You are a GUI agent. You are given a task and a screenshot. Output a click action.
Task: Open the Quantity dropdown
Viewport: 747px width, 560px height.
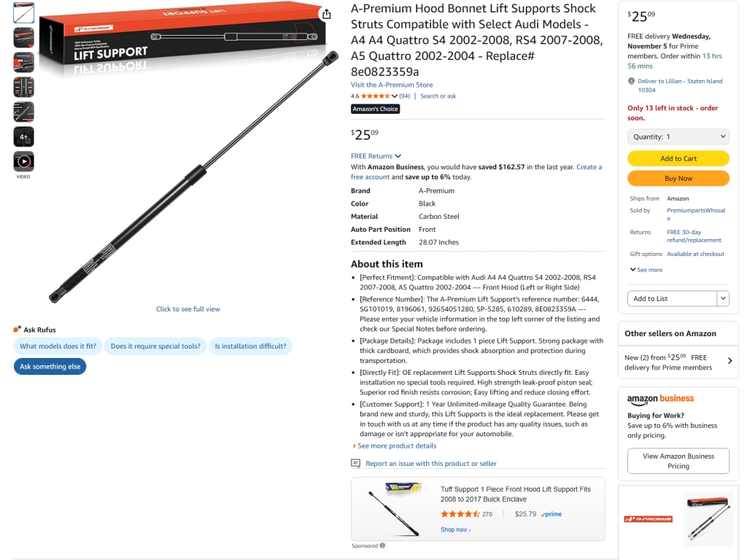[678, 136]
